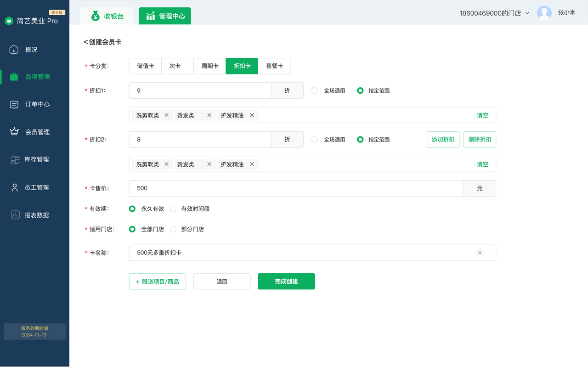Select 全场通用 for 折扣1
Viewport: 588px width, 367px height.
pos(315,91)
